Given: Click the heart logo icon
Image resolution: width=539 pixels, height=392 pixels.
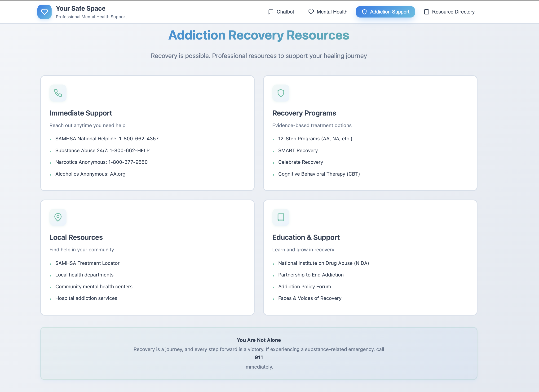Looking at the screenshot, I should click(x=44, y=12).
